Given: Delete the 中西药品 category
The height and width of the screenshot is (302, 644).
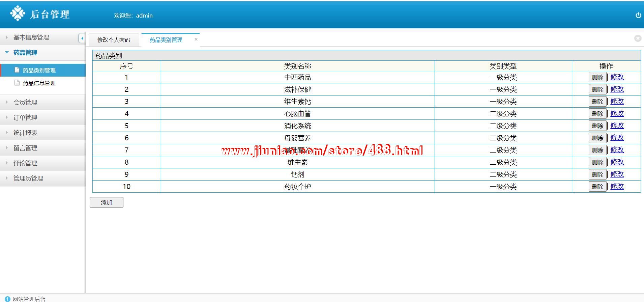Looking at the screenshot, I should click(x=597, y=77).
